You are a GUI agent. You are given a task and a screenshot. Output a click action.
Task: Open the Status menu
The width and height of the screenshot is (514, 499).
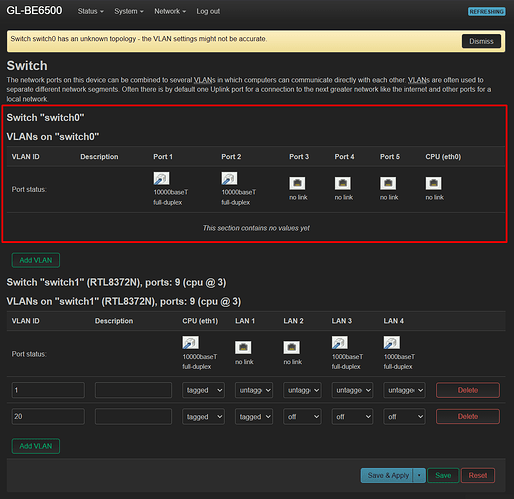[x=91, y=11]
